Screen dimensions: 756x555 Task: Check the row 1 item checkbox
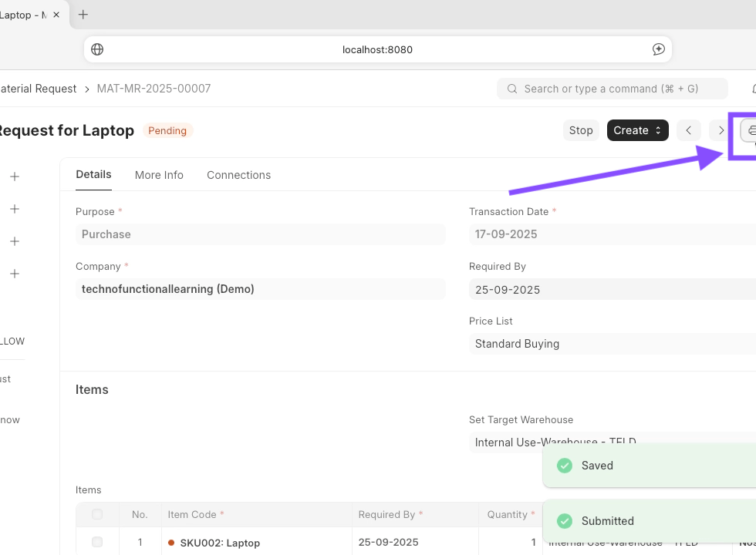coord(97,542)
